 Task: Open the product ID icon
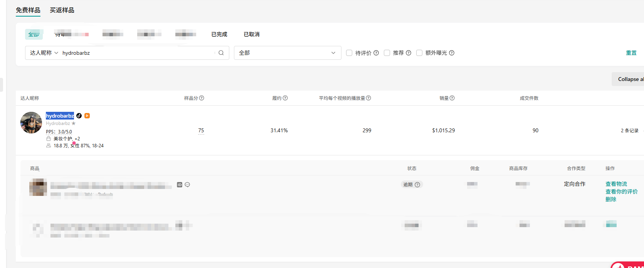180,185
